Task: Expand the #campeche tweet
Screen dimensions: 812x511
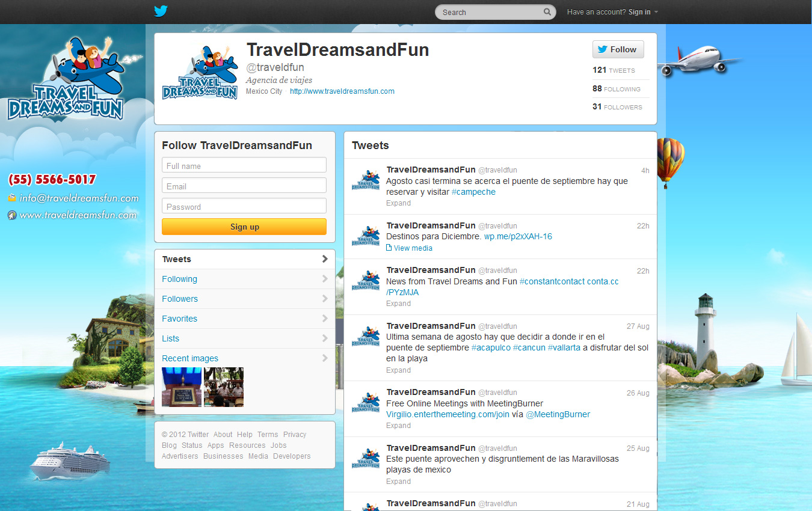Action: [x=398, y=203]
